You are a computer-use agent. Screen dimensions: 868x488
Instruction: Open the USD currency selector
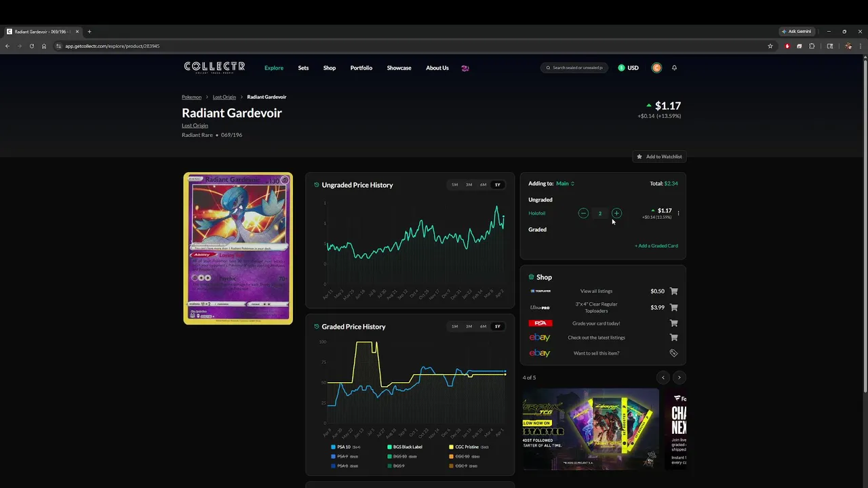tap(629, 68)
